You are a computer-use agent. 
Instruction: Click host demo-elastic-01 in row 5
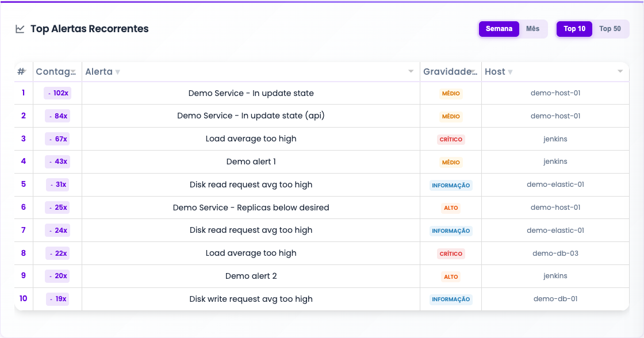tap(555, 185)
